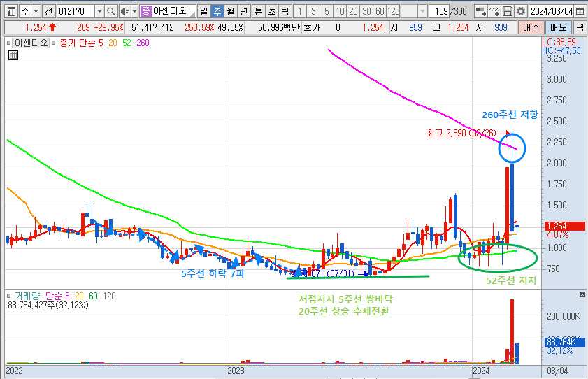588x379 pixels.
Task: Open chart settings gear icon
Action: click(520, 11)
